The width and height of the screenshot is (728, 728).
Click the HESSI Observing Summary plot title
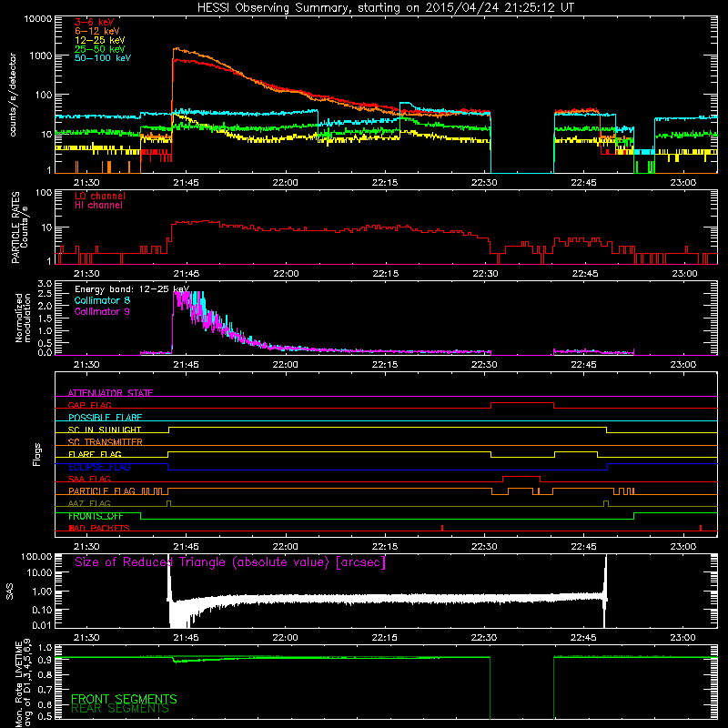click(x=385, y=8)
